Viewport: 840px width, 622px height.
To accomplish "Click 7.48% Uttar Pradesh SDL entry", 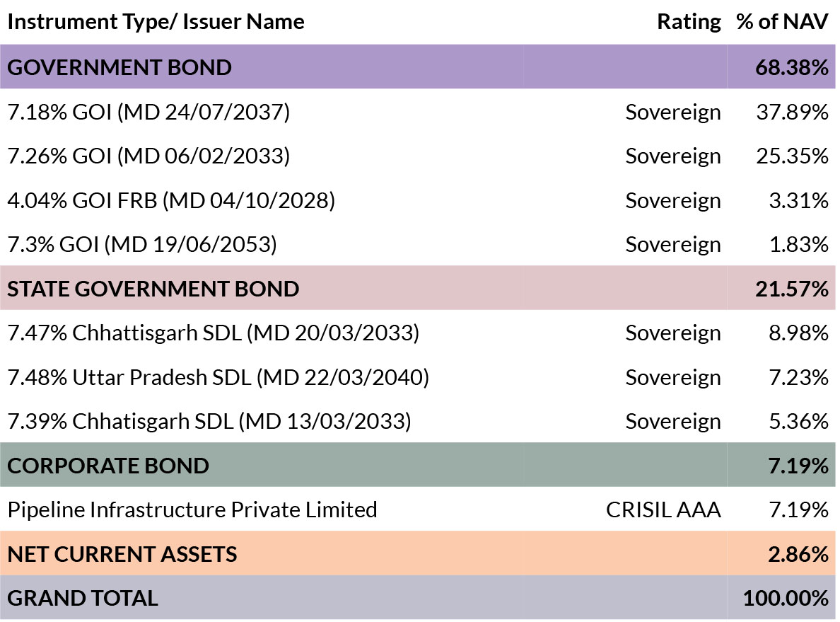I will click(x=218, y=377).
